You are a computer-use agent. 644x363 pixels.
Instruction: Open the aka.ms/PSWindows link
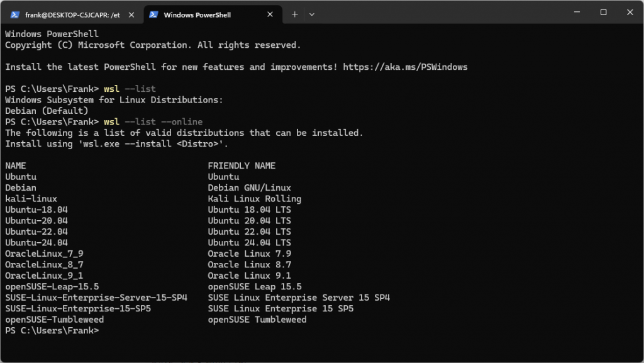click(405, 67)
